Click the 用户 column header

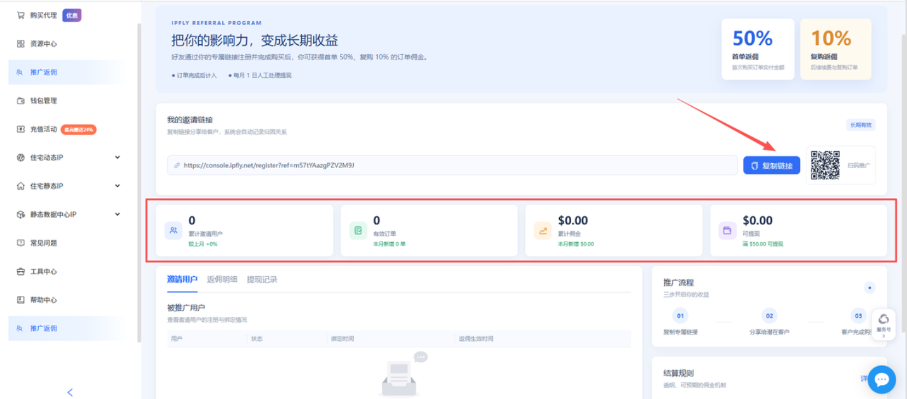point(176,339)
